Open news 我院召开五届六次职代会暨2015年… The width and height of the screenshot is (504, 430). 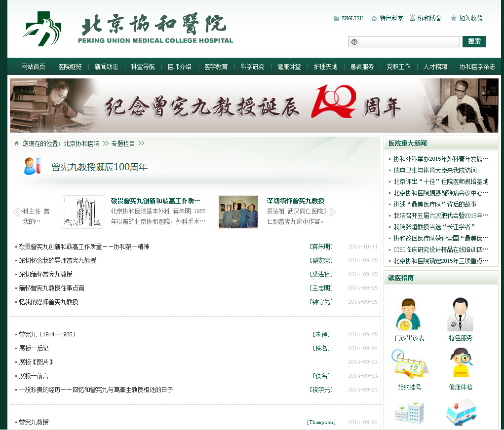(x=441, y=215)
